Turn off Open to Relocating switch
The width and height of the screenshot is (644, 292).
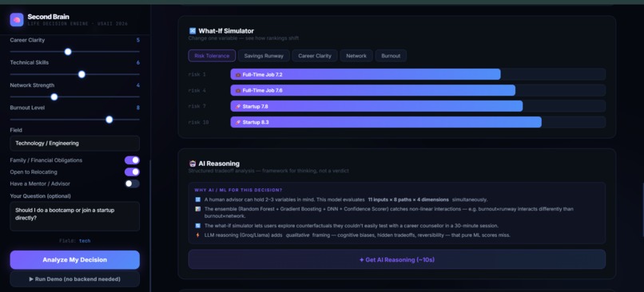(133, 172)
